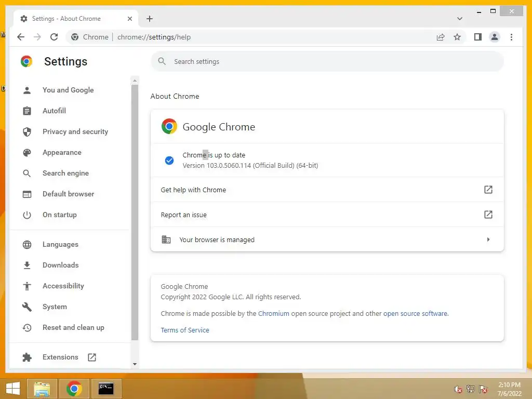
Task: Go to Appearance settings
Action: (62, 152)
